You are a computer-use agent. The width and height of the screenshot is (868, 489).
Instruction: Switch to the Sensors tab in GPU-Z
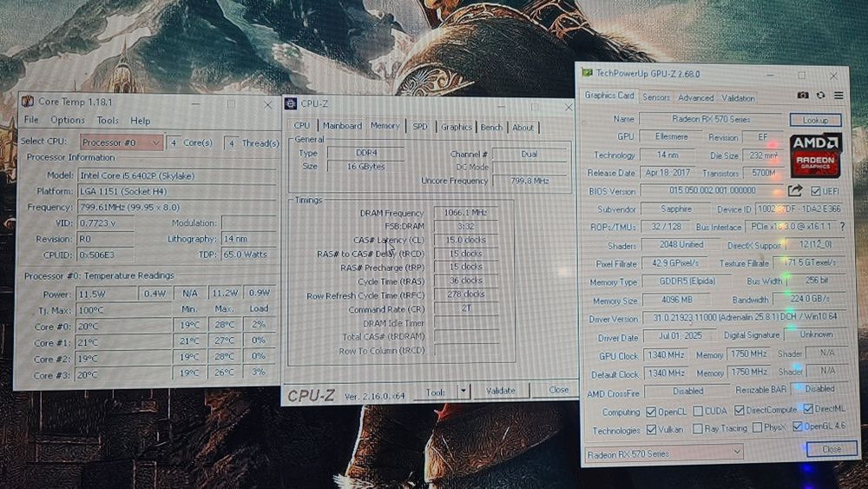656,97
